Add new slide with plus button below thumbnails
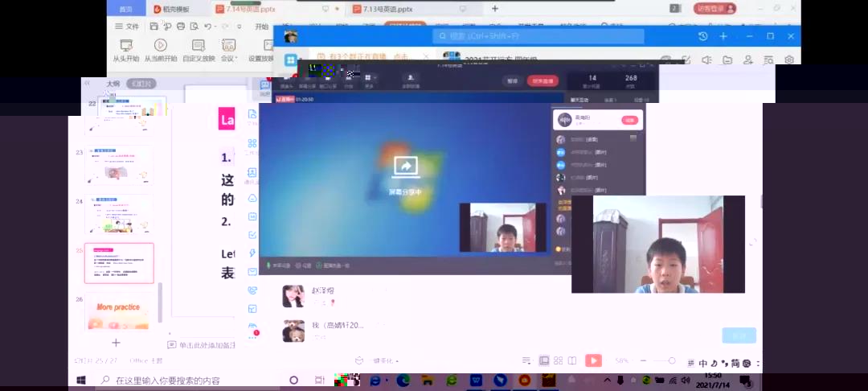 [x=116, y=343]
